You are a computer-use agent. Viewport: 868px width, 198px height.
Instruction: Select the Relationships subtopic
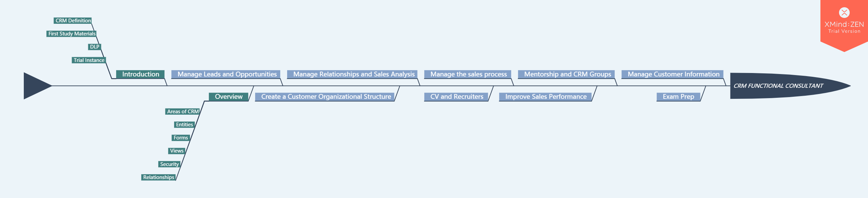pos(159,177)
